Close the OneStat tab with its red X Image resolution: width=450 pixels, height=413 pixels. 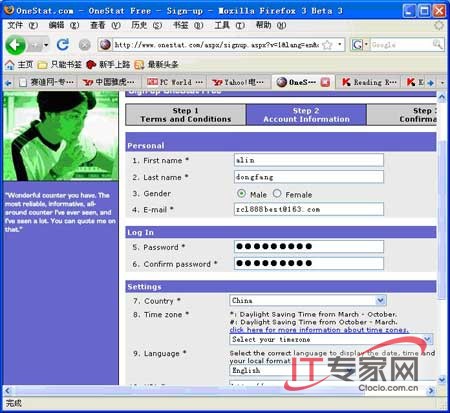[325, 82]
